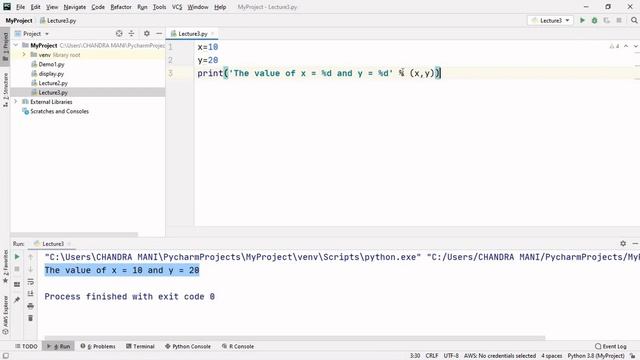Click the Run console horizontal scrollbar
Image resolution: width=640 pixels, height=360 pixels.
pyautogui.click(x=295, y=338)
